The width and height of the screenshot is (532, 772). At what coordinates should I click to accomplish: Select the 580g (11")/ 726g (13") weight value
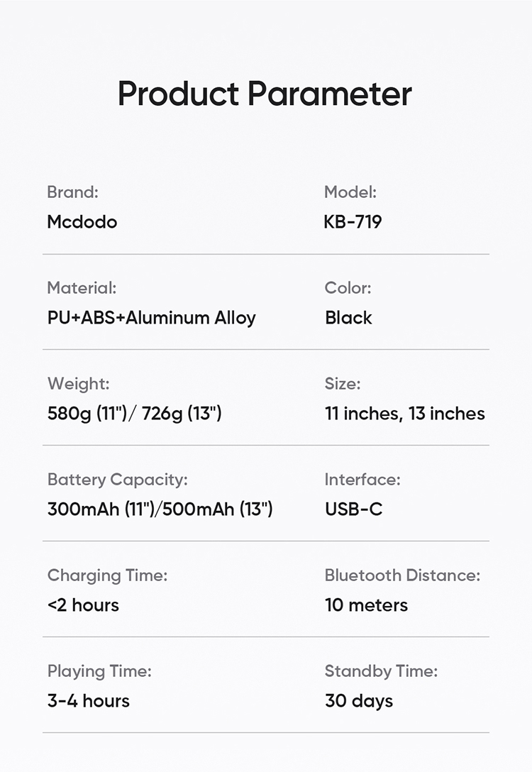(x=134, y=414)
